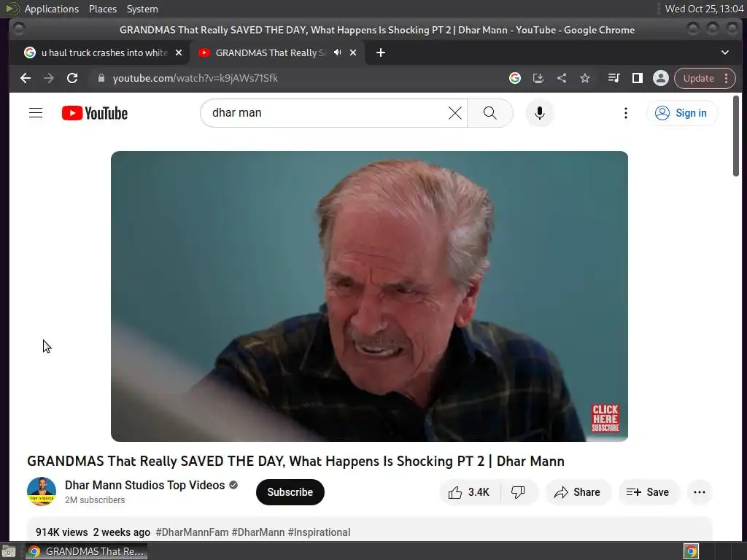The width and height of the screenshot is (747, 560).
Task: Go back with the browser back arrow
Action: click(26, 78)
